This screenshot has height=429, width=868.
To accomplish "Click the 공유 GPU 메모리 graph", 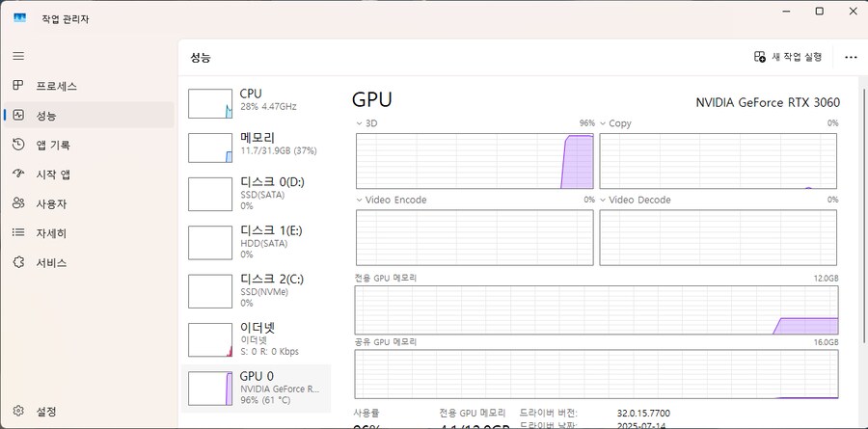I will [x=596, y=374].
